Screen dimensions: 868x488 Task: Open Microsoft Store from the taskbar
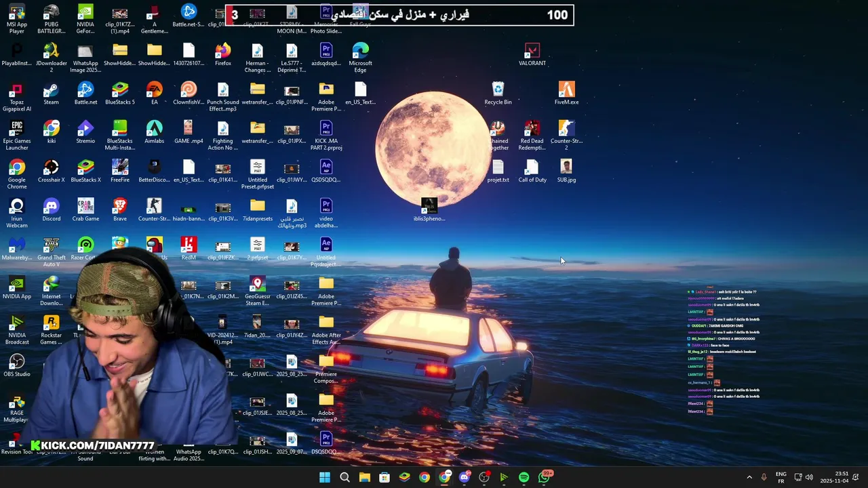pyautogui.click(x=384, y=477)
